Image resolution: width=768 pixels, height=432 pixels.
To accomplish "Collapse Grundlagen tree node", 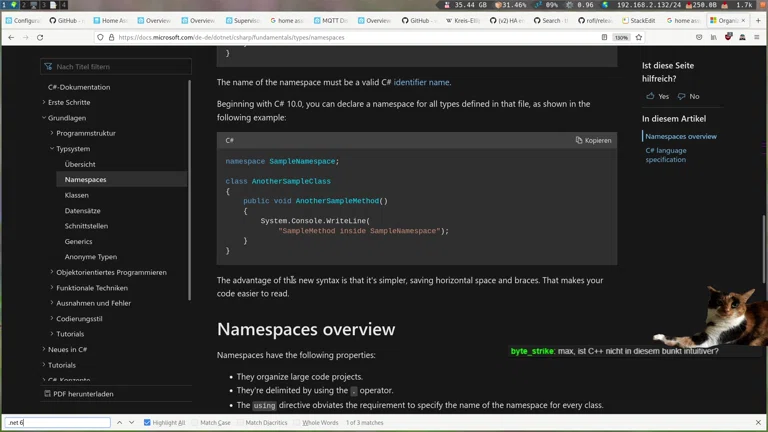I will click(44, 118).
